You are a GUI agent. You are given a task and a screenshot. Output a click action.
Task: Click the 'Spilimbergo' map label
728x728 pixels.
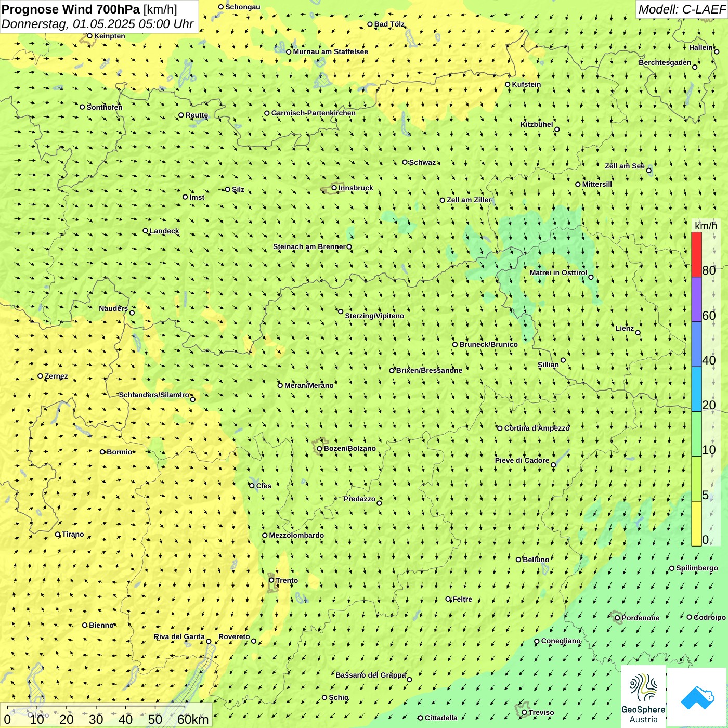697,568
